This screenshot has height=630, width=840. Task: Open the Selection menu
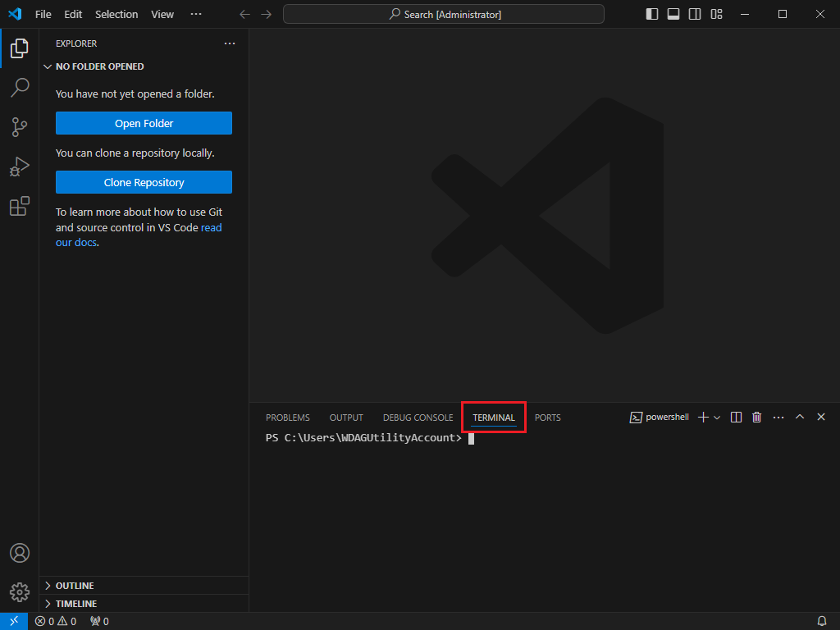[x=116, y=14]
